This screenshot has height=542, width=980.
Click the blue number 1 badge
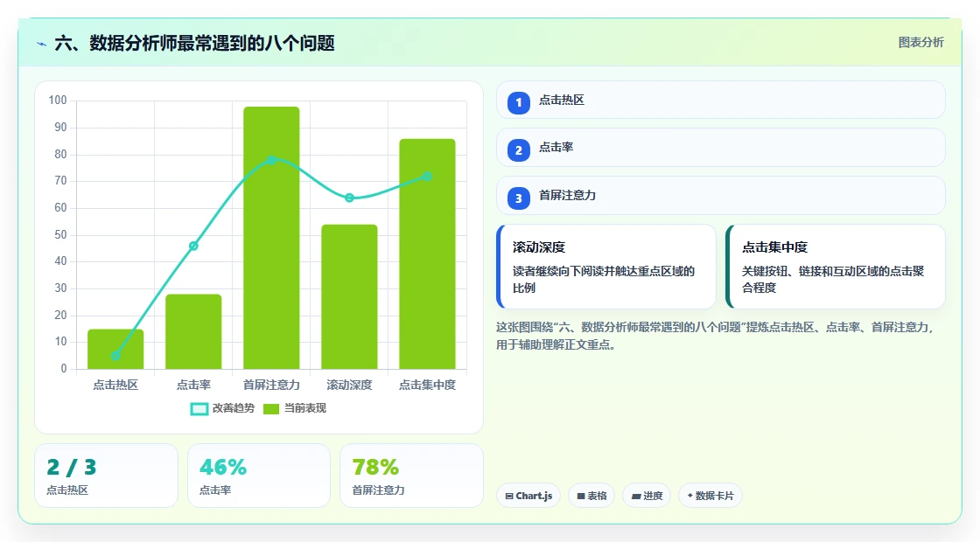tap(519, 102)
